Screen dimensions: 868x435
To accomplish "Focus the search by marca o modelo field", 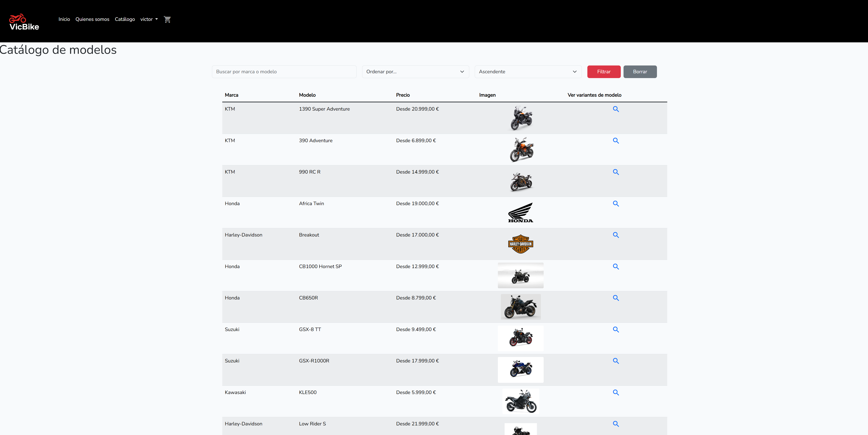I will [284, 72].
